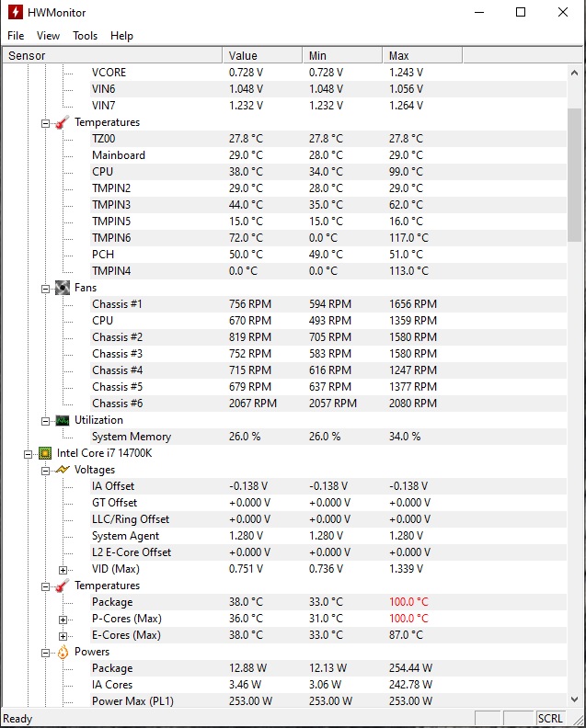Expand the VID (Max) entry
586x728 pixels.
[63, 570]
